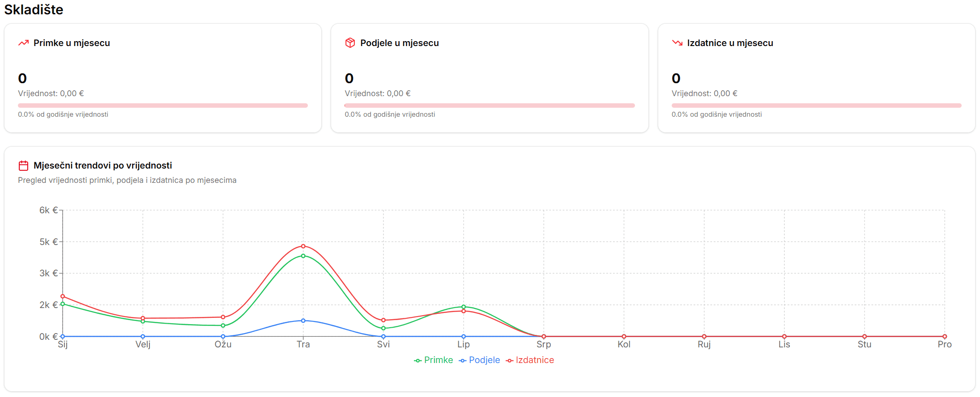
Task: Open the Primke u mjesecu card title
Action: point(72,43)
